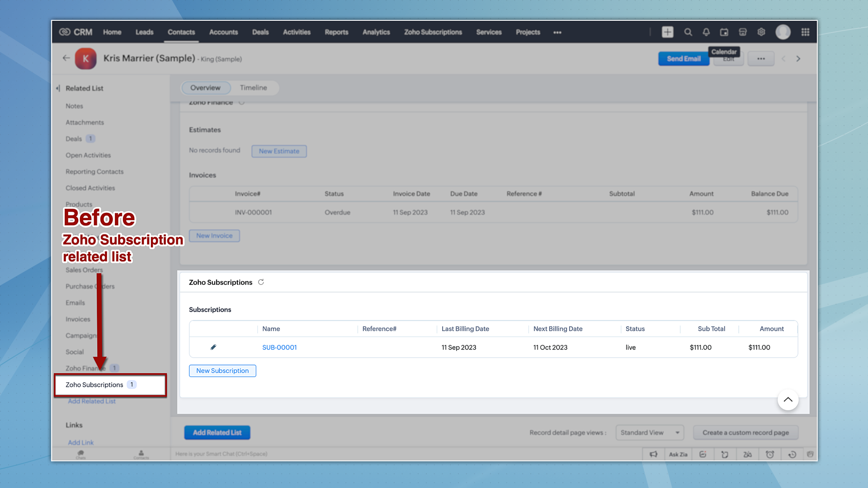The height and width of the screenshot is (488, 868).
Task: Collapse the Related List sidebar
Action: [58, 89]
